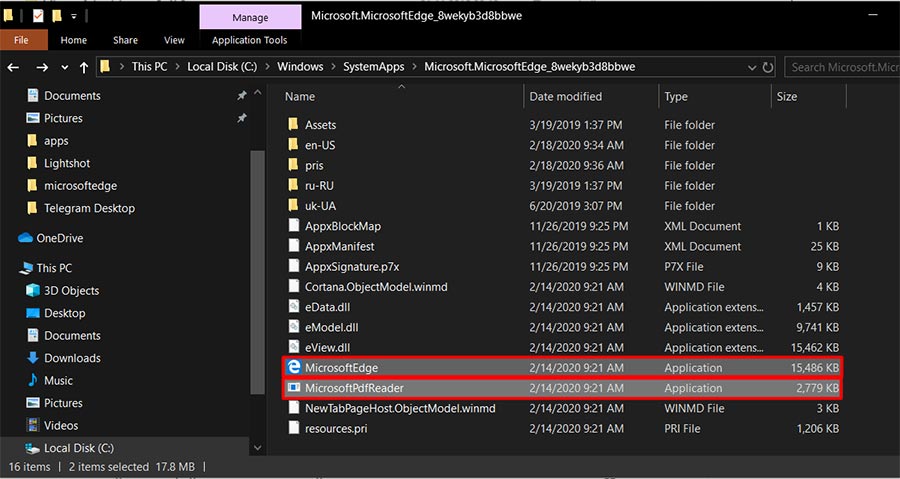
Task: Open pinned Pictures in Quick access
Action: tap(63, 118)
